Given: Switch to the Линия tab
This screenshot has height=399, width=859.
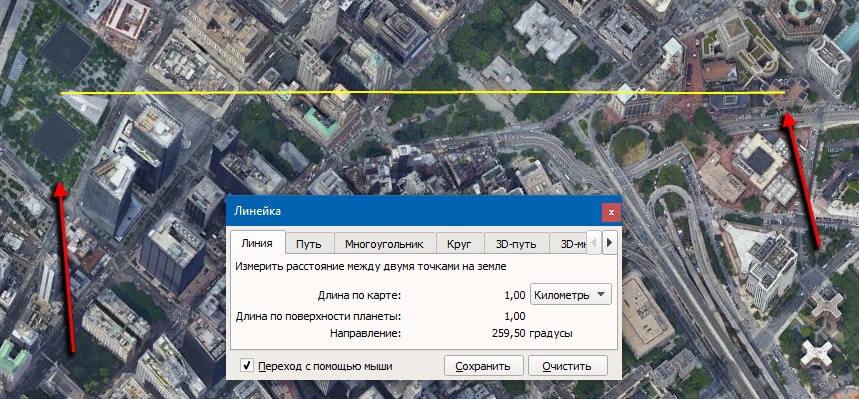Looking at the screenshot, I should 257,243.
